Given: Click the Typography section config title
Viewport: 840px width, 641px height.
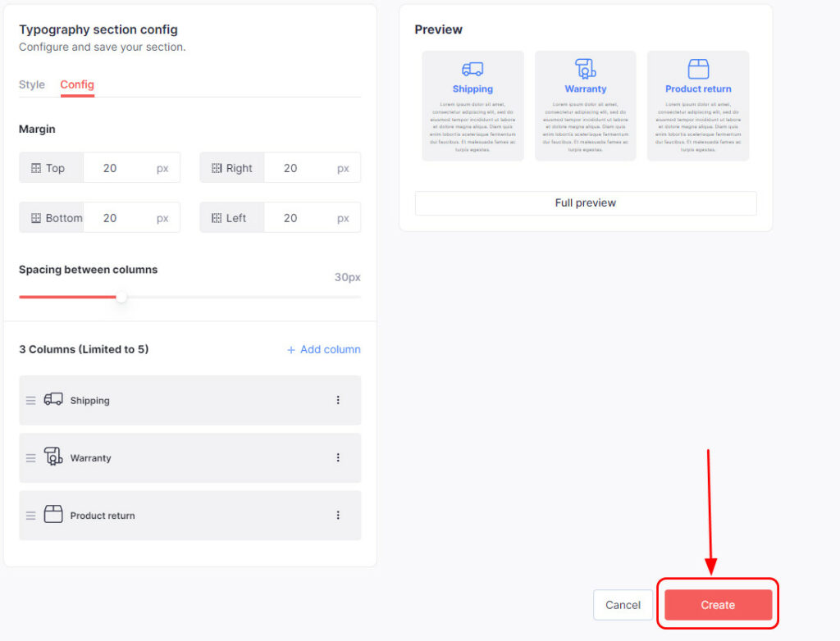Looking at the screenshot, I should click(98, 30).
